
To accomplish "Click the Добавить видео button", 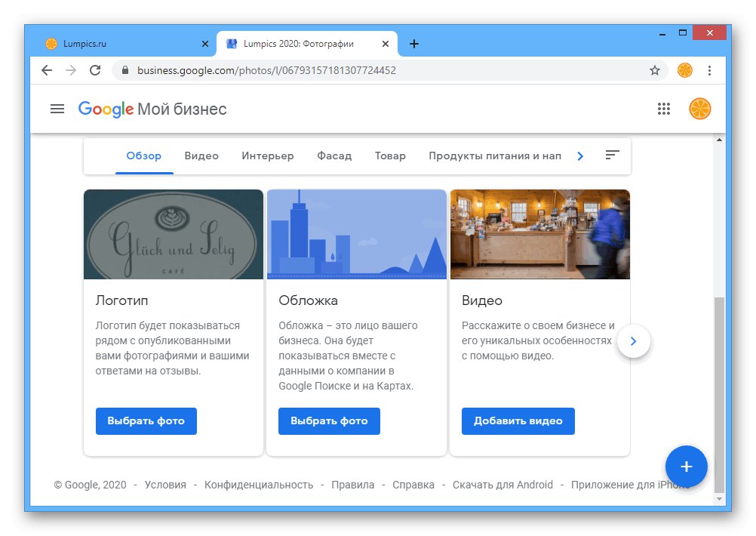I will tap(518, 421).
